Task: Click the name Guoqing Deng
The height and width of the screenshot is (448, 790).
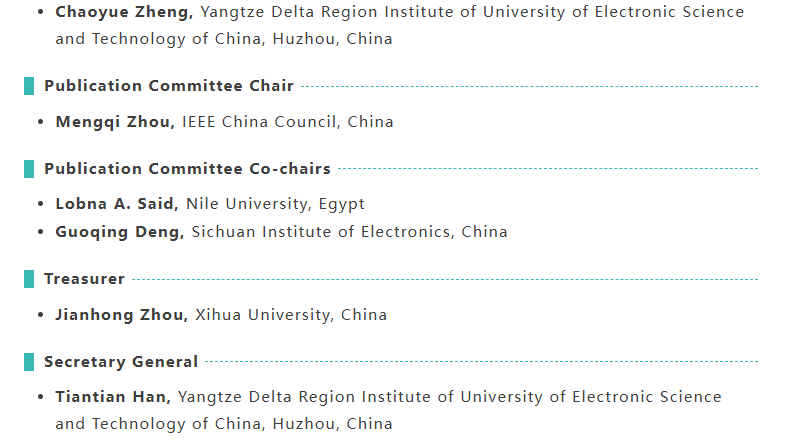Action: 120,232
